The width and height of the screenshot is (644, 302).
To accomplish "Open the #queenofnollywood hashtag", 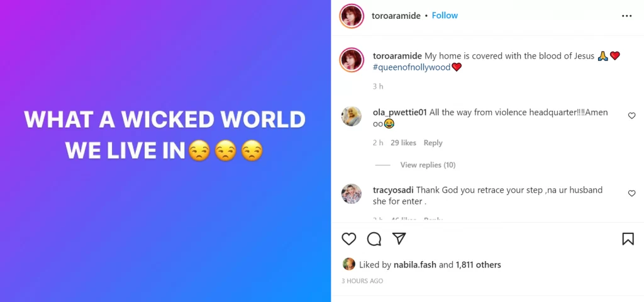I will click(x=411, y=67).
